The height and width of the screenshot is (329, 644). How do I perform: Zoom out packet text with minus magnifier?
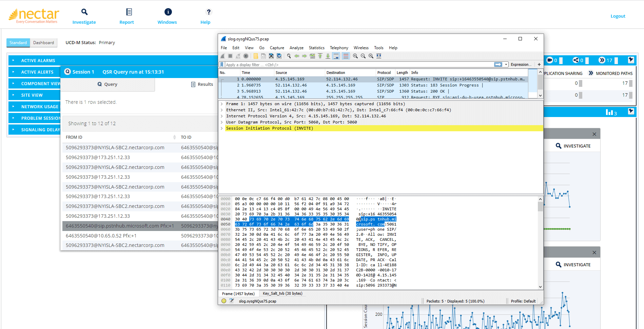click(x=363, y=56)
